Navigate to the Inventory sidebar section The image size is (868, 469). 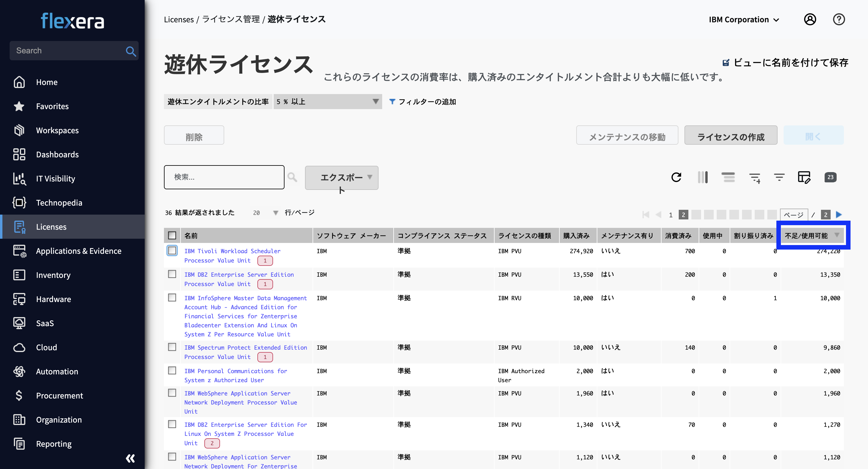pos(53,275)
